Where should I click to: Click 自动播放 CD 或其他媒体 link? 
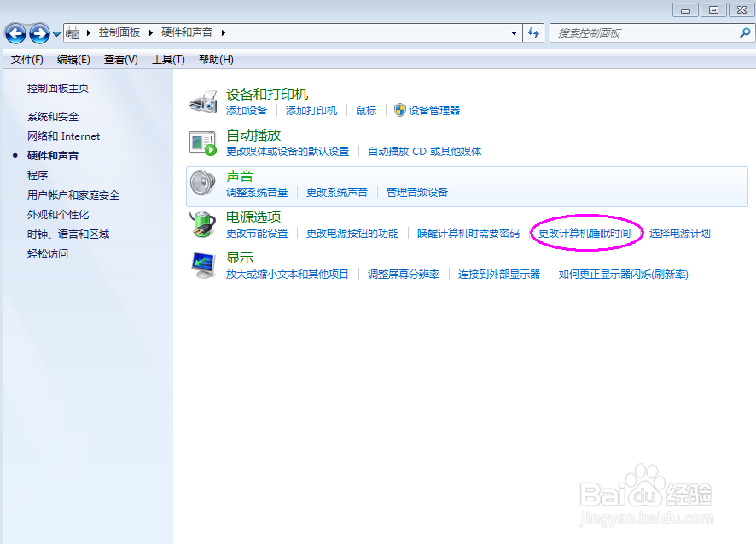pos(424,152)
